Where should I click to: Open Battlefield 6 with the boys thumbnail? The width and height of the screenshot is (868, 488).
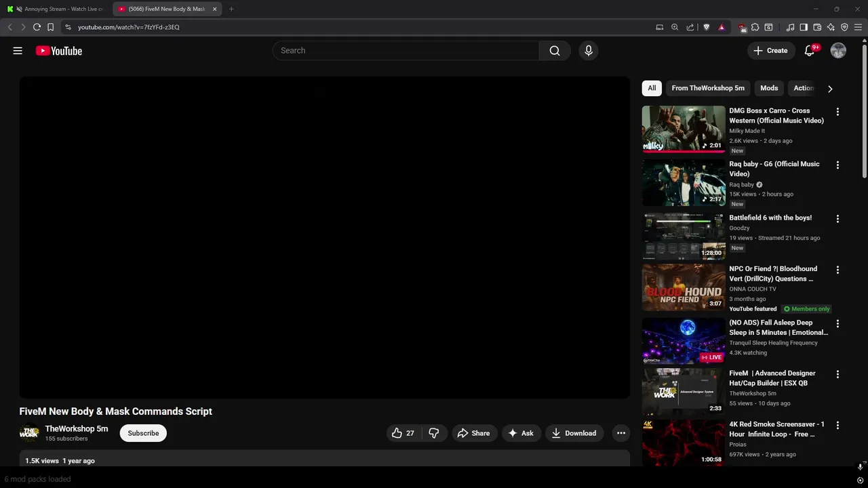(684, 237)
